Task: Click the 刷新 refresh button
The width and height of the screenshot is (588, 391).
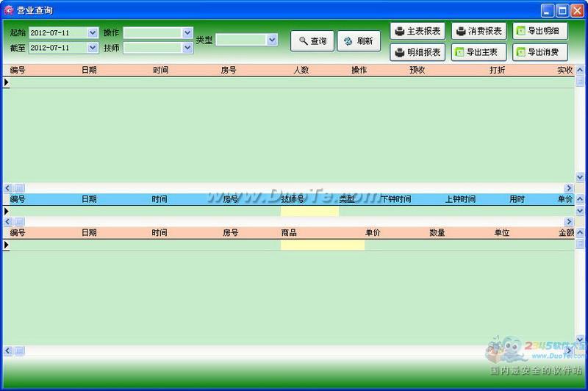Action: coord(359,41)
